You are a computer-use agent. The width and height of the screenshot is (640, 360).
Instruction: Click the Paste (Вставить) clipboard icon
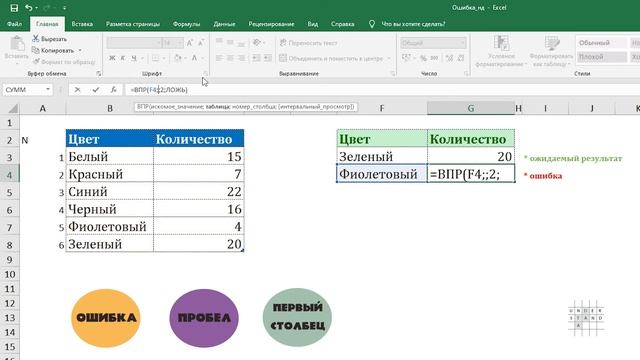(x=17, y=44)
